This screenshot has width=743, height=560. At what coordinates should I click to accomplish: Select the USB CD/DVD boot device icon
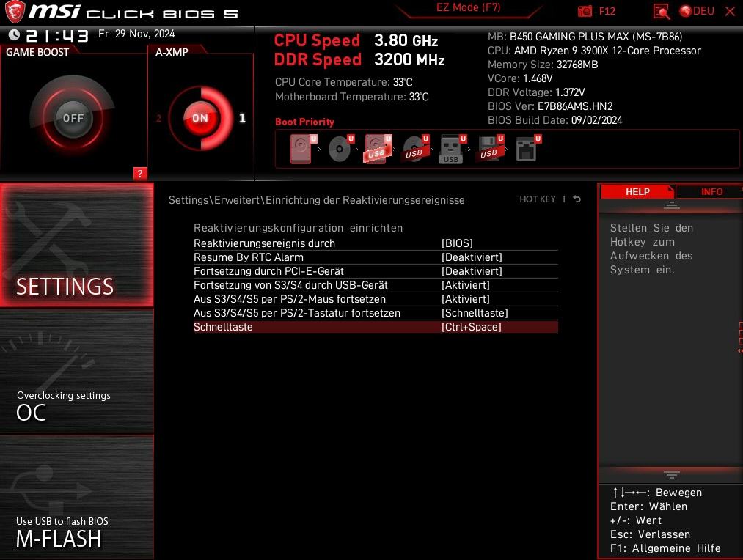coord(416,149)
